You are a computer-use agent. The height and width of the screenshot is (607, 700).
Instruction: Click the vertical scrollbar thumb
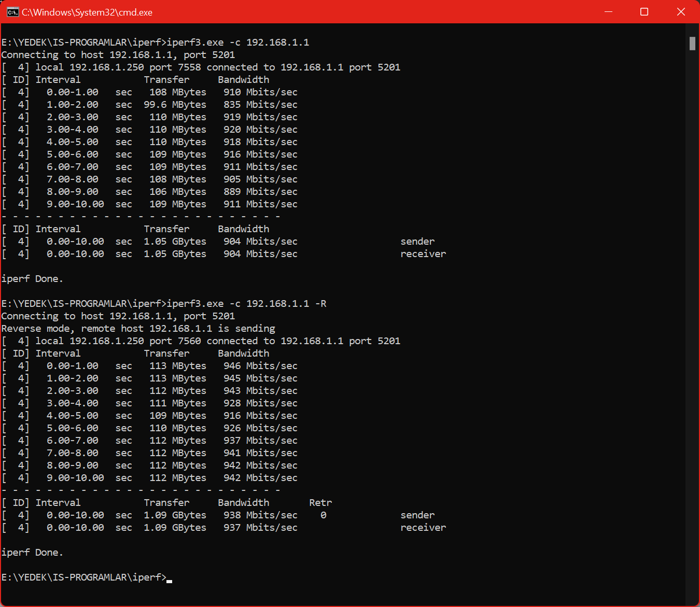coord(692,44)
